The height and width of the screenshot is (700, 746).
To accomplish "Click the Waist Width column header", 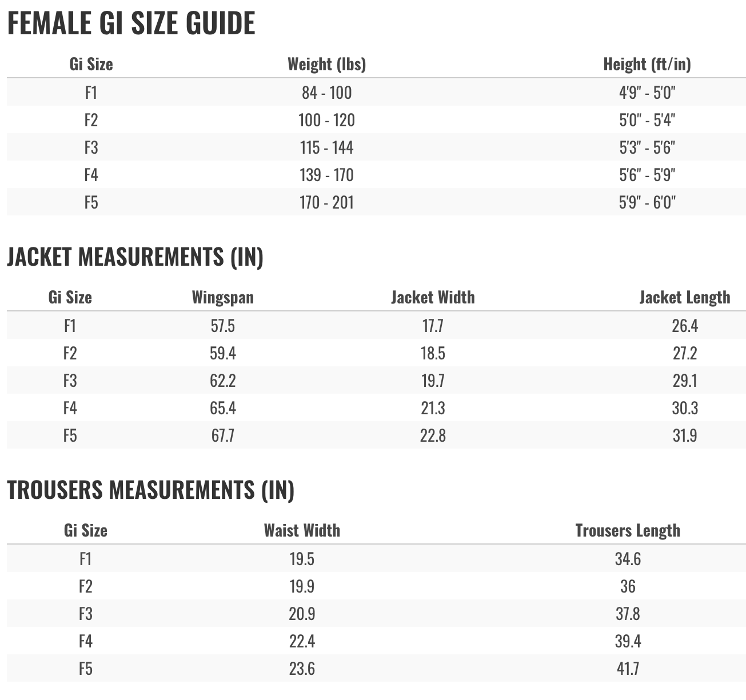I will (302, 530).
